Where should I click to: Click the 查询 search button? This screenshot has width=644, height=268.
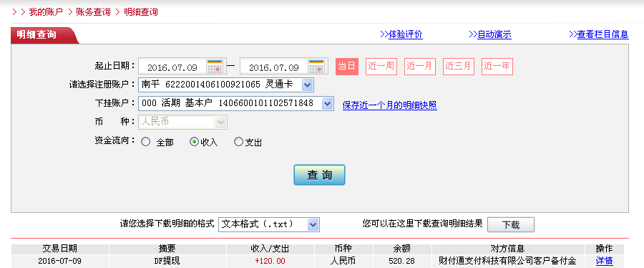(x=319, y=175)
